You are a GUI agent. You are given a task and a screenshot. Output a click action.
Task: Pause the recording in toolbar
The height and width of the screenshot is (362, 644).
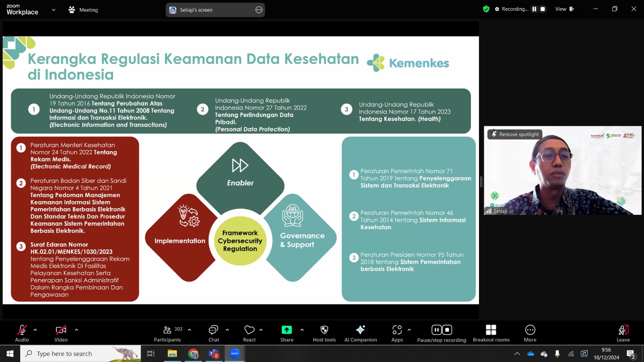[x=436, y=330]
